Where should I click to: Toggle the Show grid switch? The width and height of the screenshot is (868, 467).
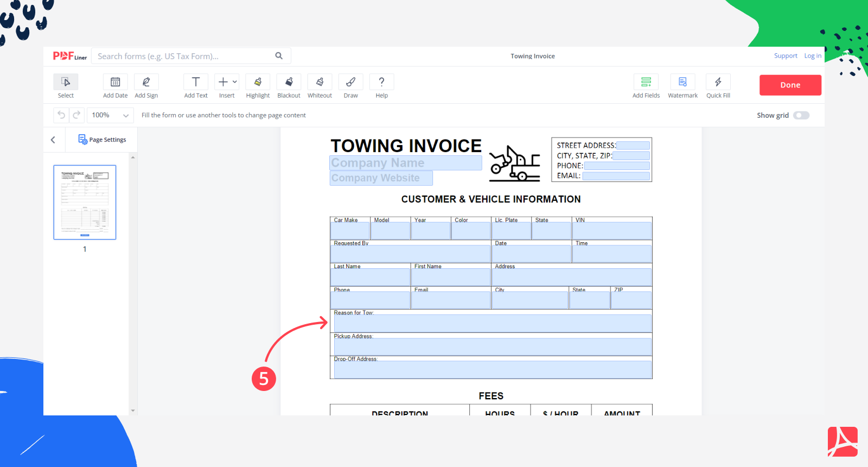[x=801, y=115]
